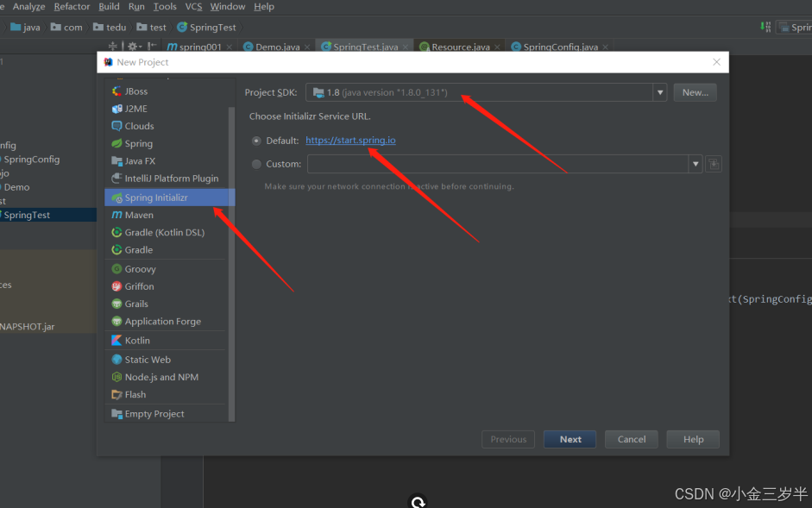Open Custom URL dropdown arrow
Image resolution: width=812 pixels, height=508 pixels.
[x=696, y=164]
